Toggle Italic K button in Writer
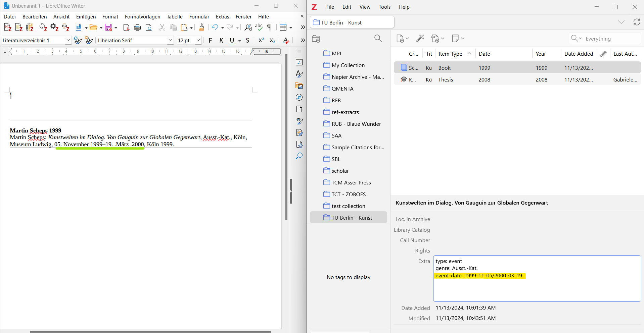 point(221,41)
